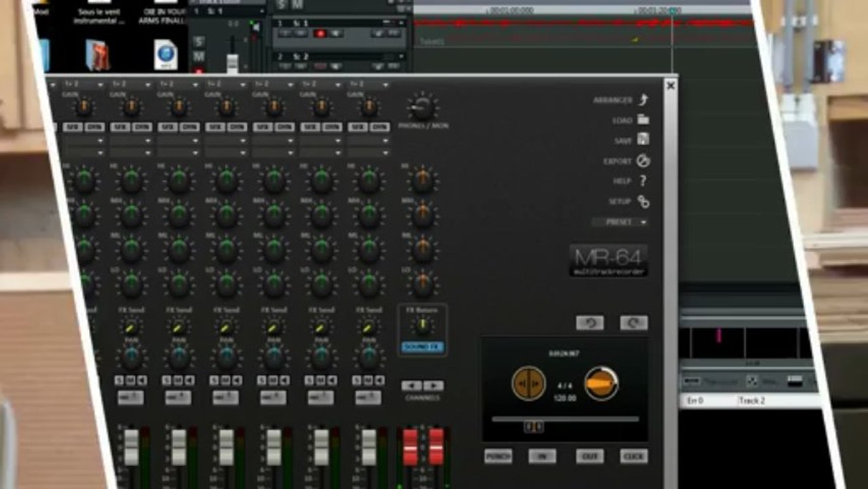The height and width of the screenshot is (489, 868).
Task: Click the Load folder icon
Action: [x=643, y=120]
